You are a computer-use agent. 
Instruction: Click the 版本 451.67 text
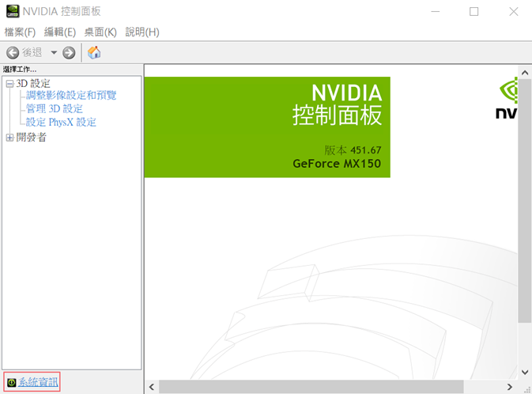pyautogui.click(x=353, y=150)
